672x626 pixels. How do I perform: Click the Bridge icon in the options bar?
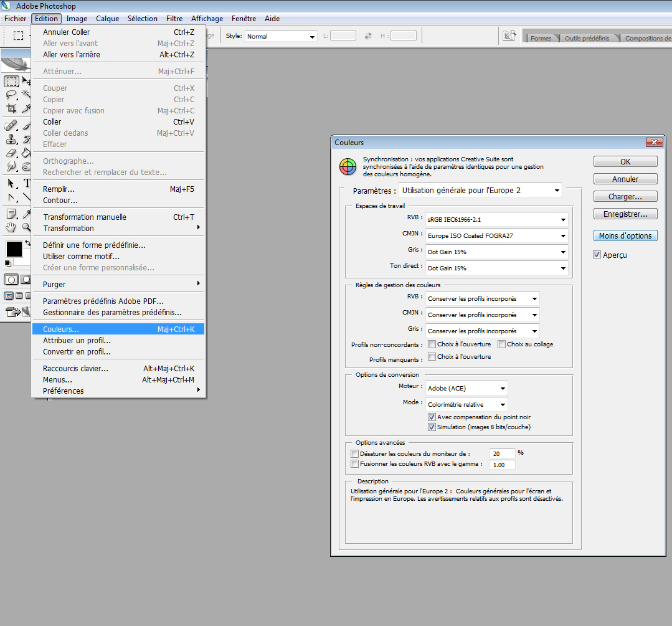[x=509, y=36]
